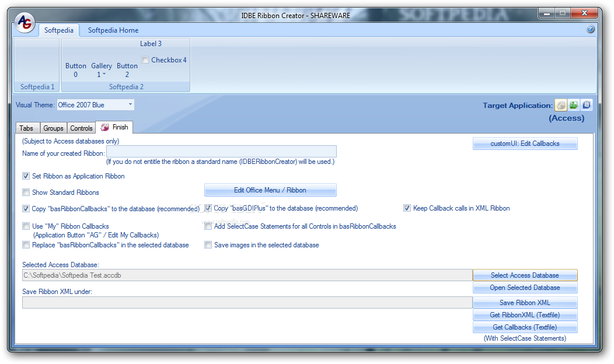This screenshot has width=614, height=364.
Task: Click Edit Office Menu / Ribbon button
Action: coord(270,190)
